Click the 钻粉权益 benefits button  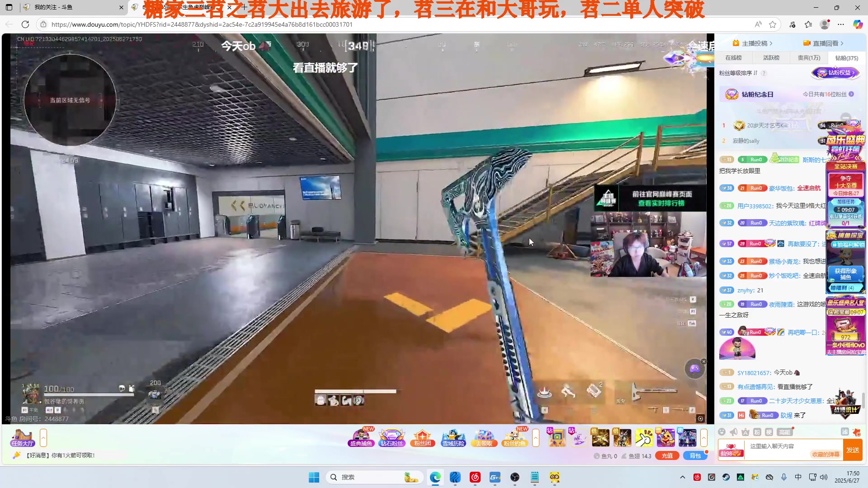(835, 73)
